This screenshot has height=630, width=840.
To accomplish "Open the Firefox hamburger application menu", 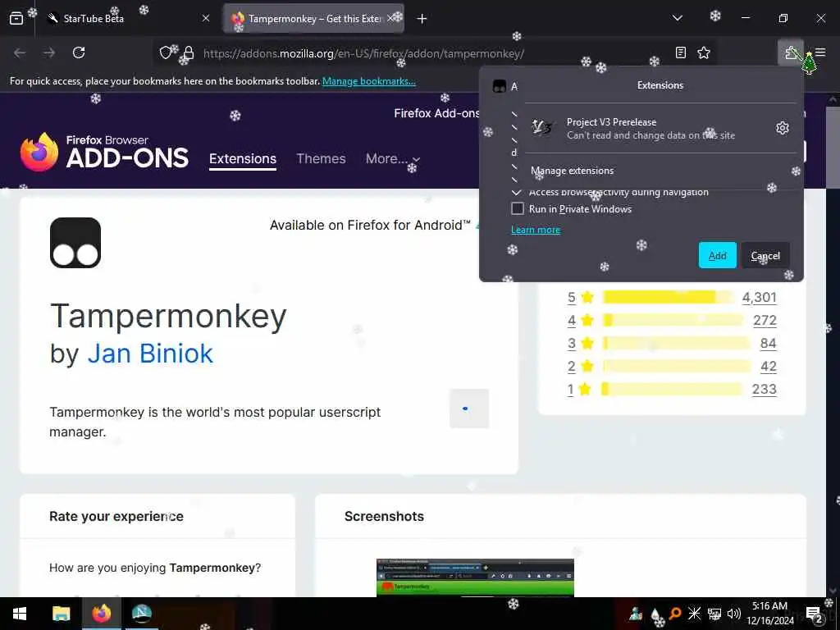I will coord(820,52).
